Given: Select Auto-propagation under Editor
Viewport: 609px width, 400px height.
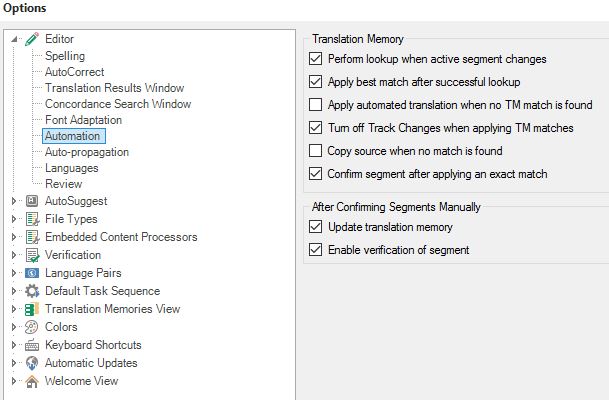Looking at the screenshot, I should 87,152.
